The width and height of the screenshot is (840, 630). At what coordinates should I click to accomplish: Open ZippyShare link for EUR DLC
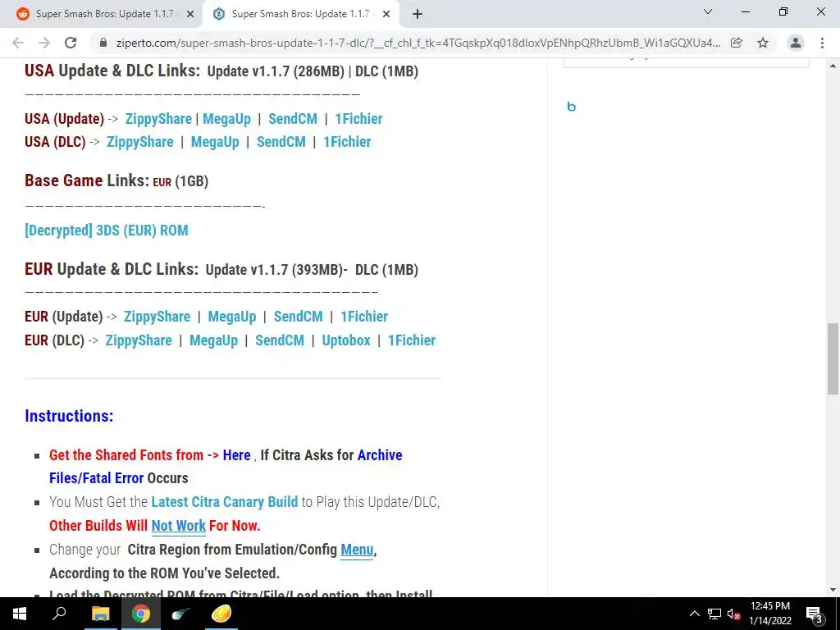[x=138, y=340]
